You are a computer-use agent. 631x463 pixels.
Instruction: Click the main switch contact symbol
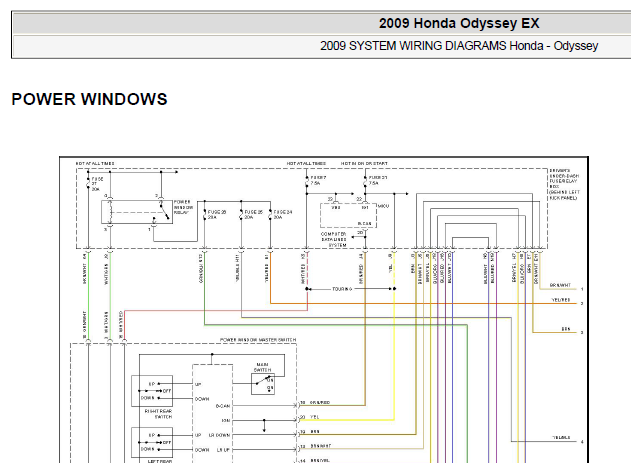(263, 384)
